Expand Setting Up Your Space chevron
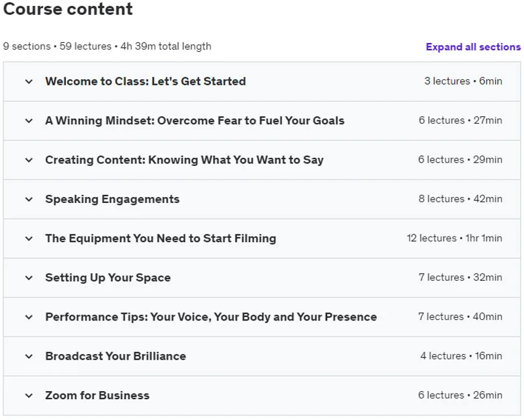 click(x=29, y=278)
